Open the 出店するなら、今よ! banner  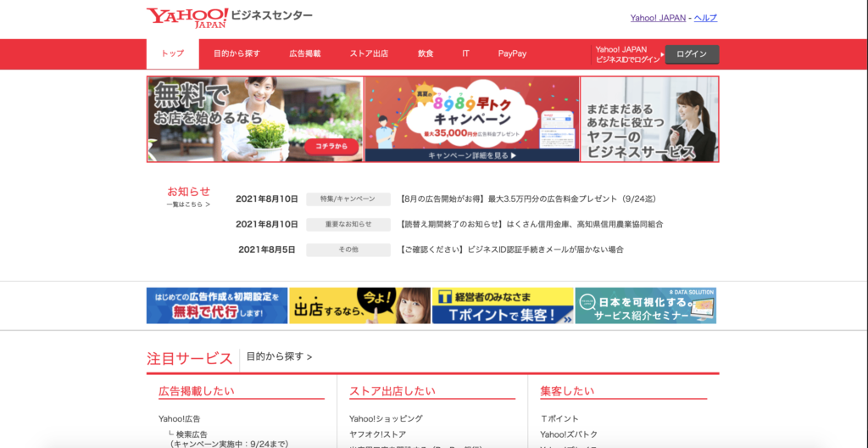tap(359, 305)
